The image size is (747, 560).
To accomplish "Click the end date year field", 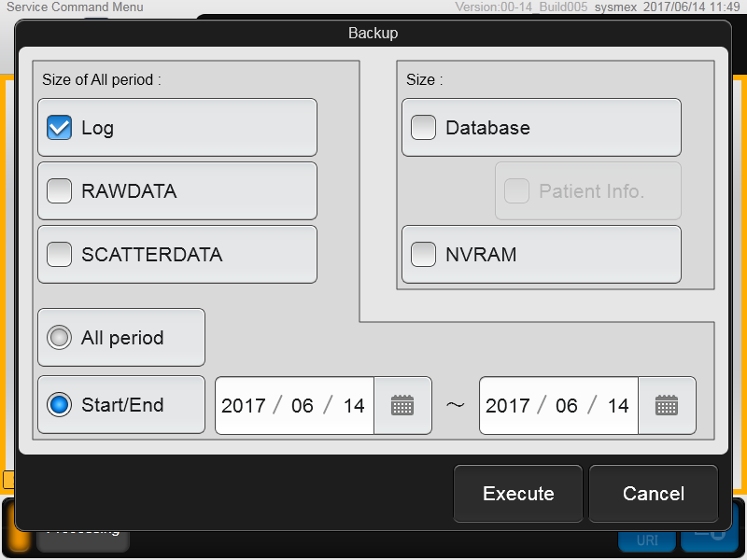I will pos(508,406).
